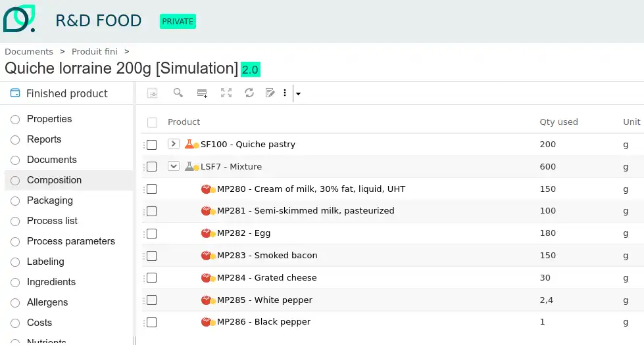Viewport: 644px width, 345px height.
Task: Check the MP280 Cream of milk checkbox
Action: point(151,189)
